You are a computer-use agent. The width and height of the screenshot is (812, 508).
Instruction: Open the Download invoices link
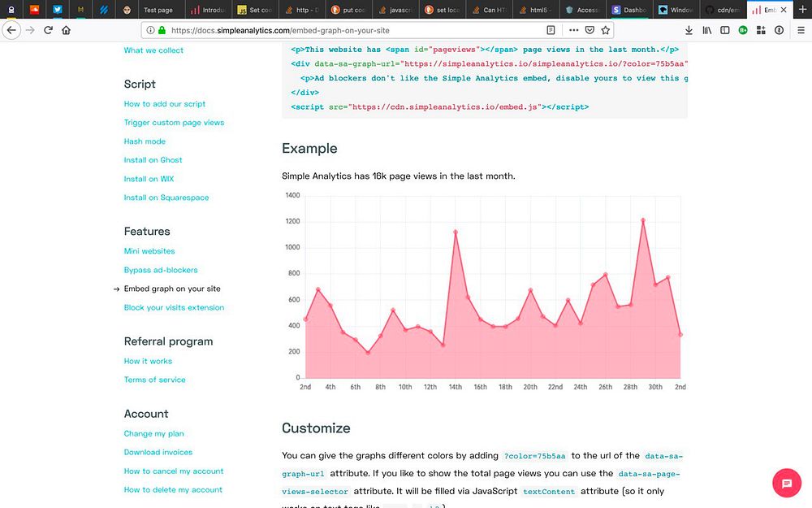[x=158, y=452]
